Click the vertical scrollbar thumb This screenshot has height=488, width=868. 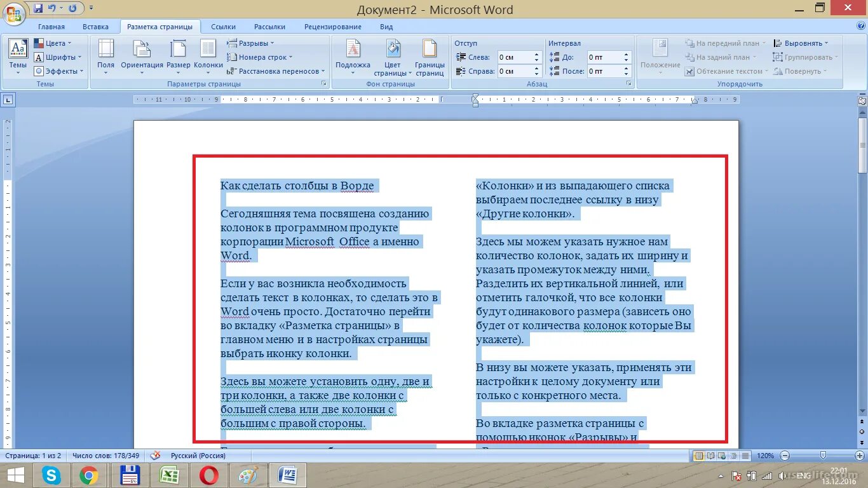862,146
